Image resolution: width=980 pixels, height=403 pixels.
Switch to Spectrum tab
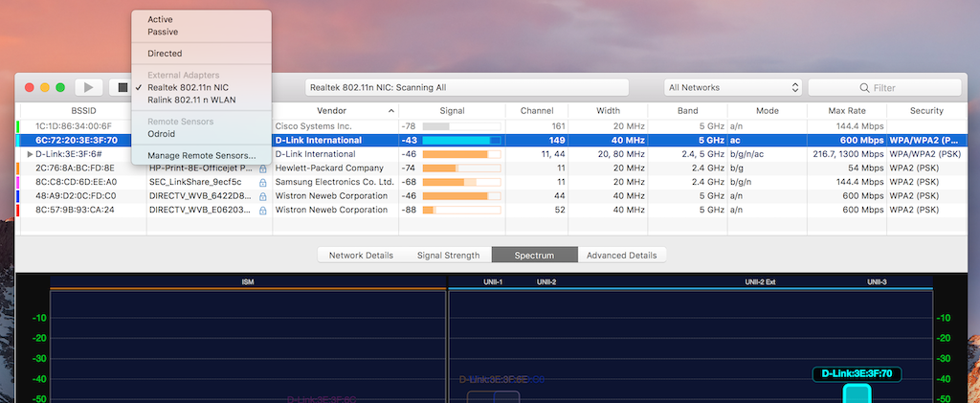pos(534,255)
